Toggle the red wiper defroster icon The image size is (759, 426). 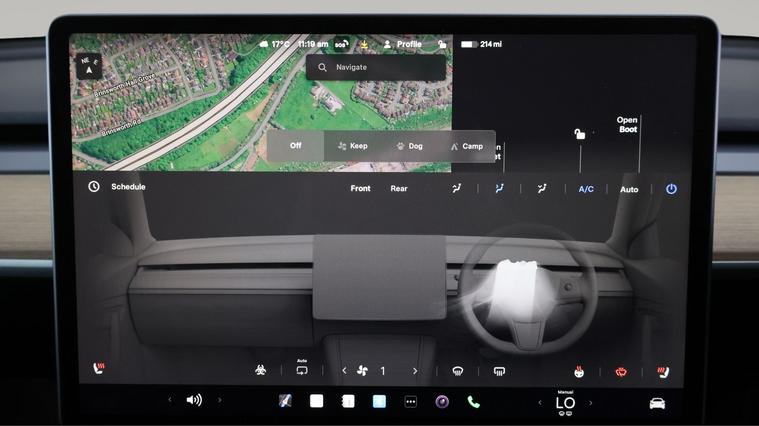coord(621,372)
